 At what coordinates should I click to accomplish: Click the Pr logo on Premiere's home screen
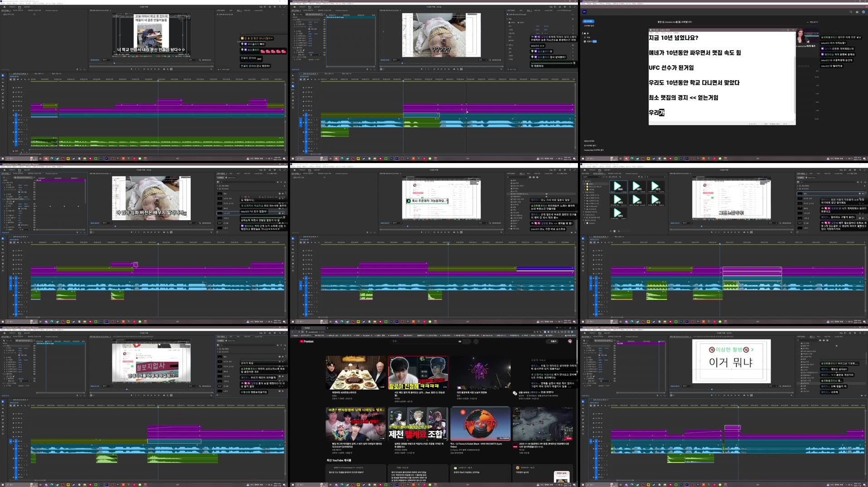(x=585, y=12)
